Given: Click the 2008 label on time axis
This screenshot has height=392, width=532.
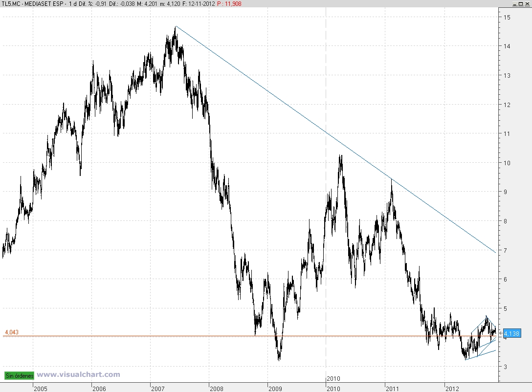Looking at the screenshot, I should [217, 389].
